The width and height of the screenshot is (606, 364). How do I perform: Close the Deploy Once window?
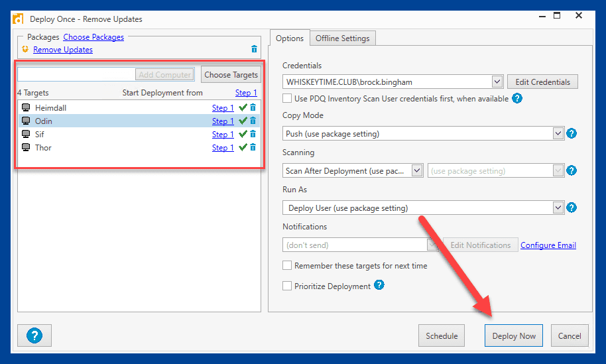click(x=579, y=15)
